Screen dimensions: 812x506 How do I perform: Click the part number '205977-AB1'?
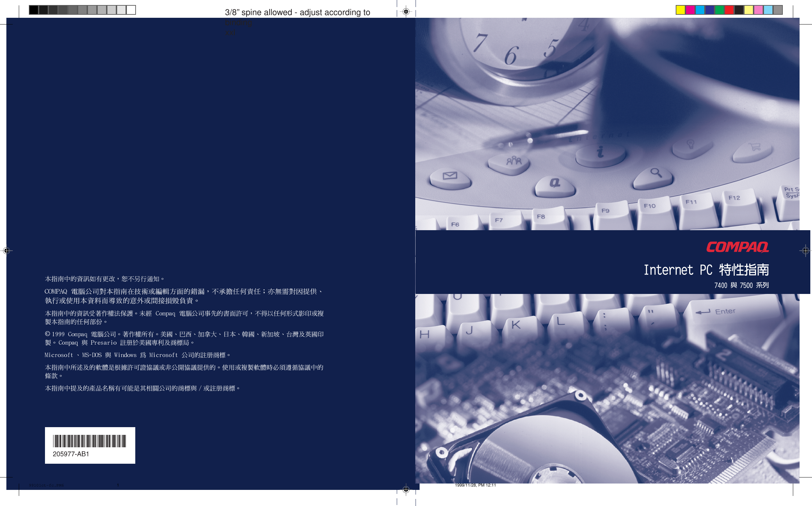71,454
